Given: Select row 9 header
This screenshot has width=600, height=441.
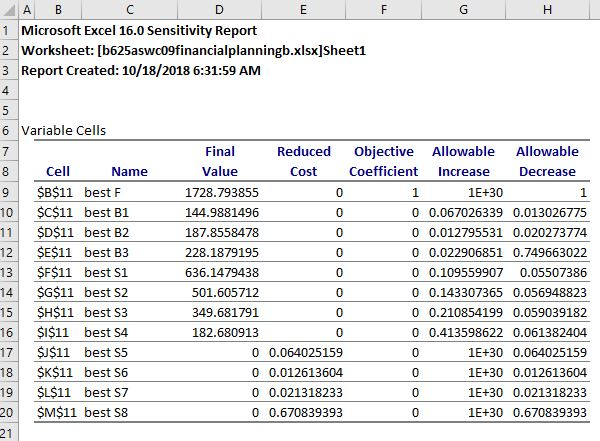Looking at the screenshot, I should click(x=9, y=192).
